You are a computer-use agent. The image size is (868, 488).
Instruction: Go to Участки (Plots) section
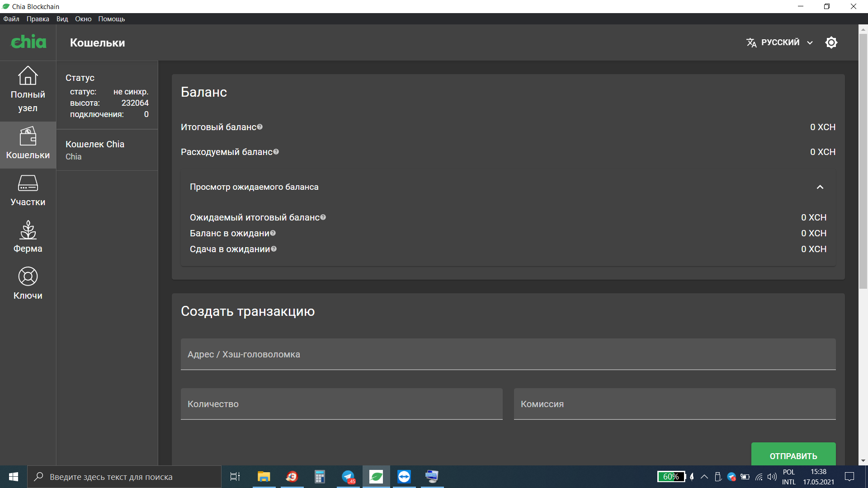point(28,192)
